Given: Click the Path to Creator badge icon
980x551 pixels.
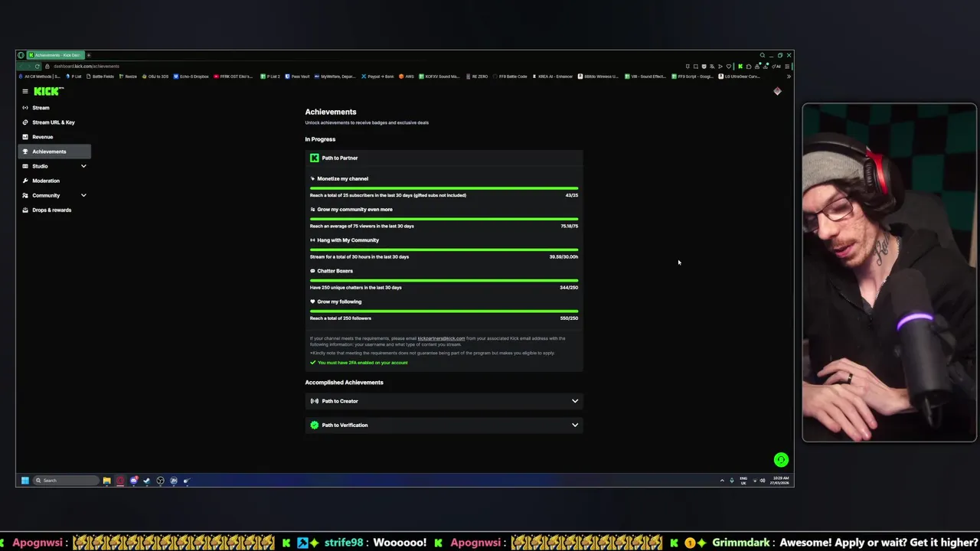Looking at the screenshot, I should pos(314,401).
